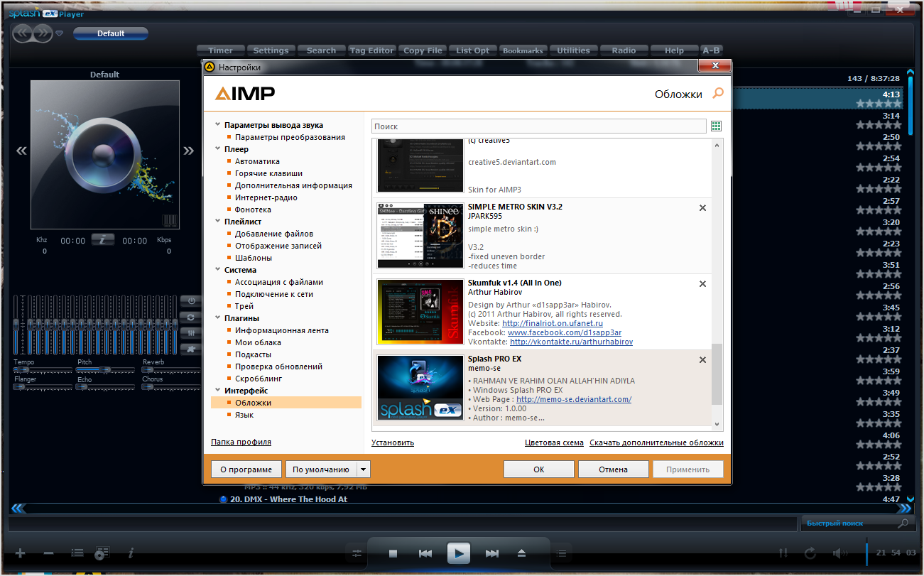Remove the SIMPLE METRO SKIN V3.2 skin

pyautogui.click(x=702, y=208)
